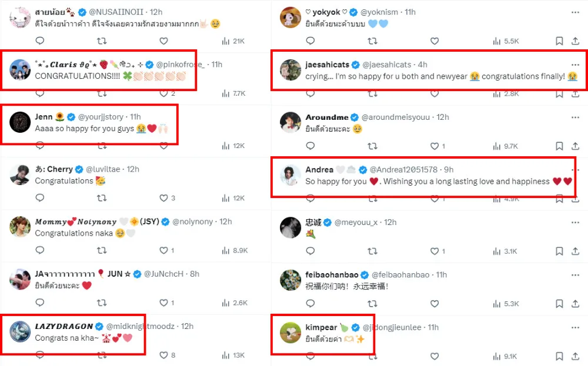The width and height of the screenshot is (588, 366).
Task: Click Jenn's profile avatar
Action: coord(21,122)
